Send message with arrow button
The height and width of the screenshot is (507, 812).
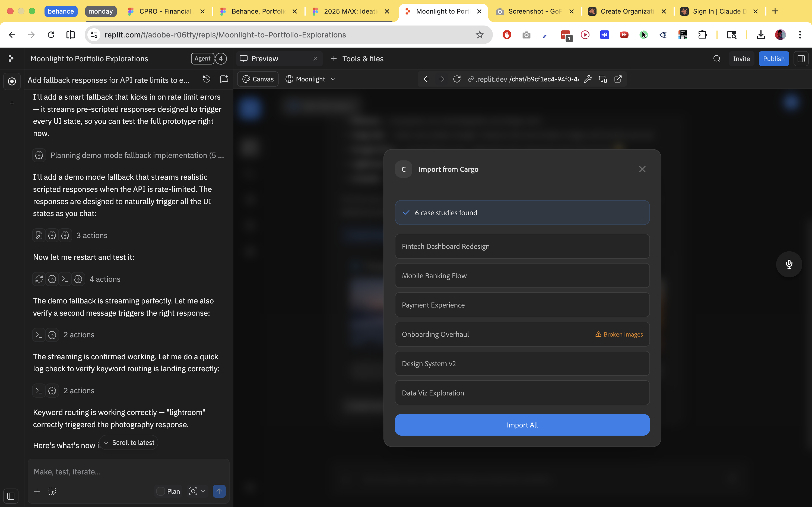pos(219,491)
